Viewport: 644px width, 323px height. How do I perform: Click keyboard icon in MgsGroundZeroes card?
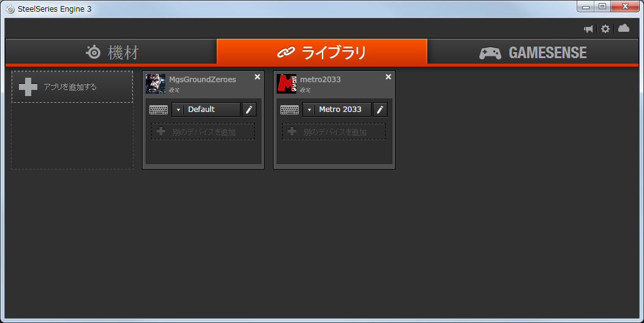159,110
